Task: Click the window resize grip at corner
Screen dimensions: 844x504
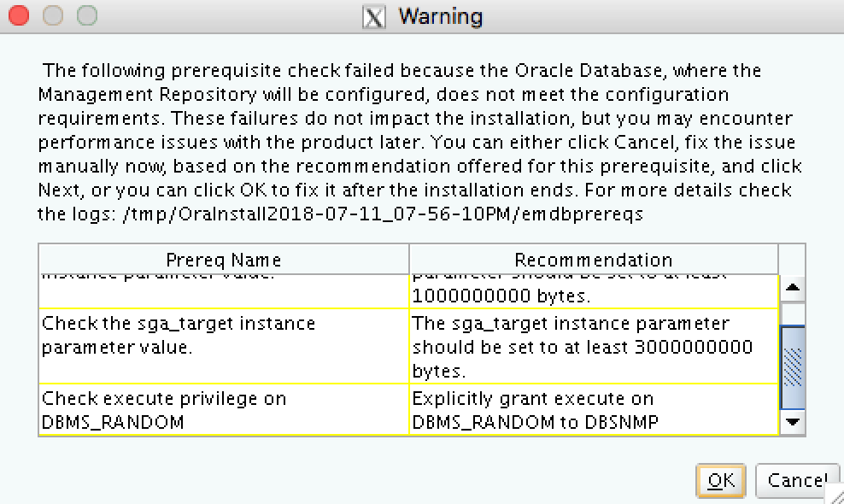Action: (833, 494)
